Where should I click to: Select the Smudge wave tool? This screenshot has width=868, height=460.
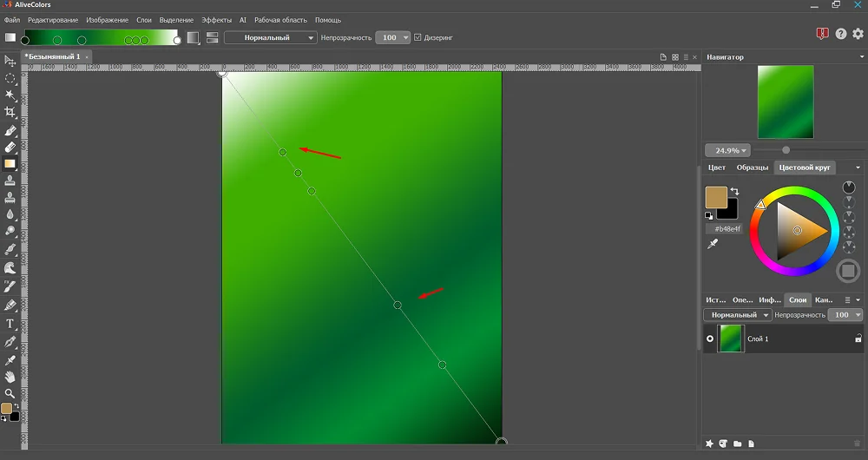(10, 268)
